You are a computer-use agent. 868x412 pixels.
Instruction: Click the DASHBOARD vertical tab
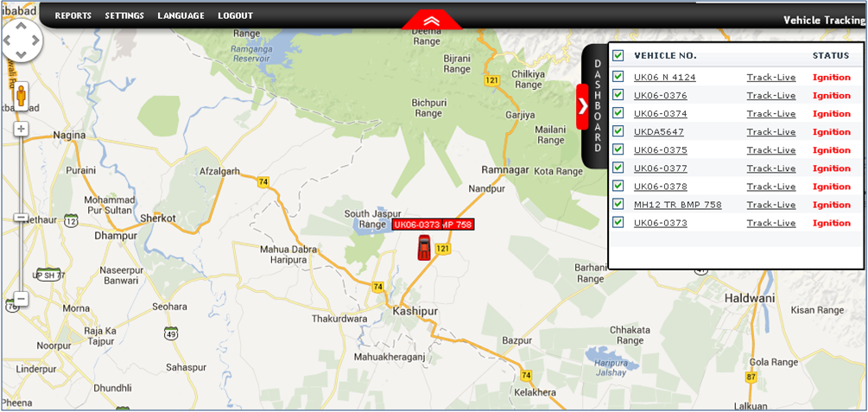click(598, 105)
